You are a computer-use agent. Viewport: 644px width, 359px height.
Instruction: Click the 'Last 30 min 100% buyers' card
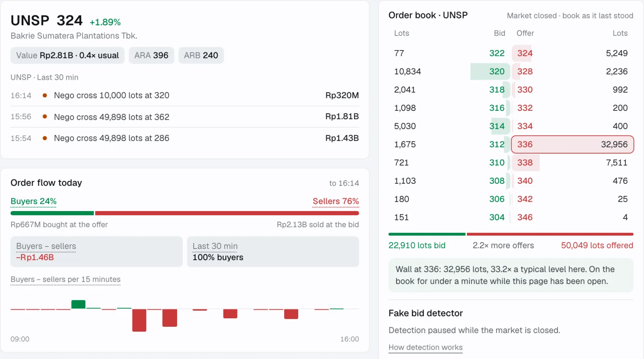tap(273, 252)
